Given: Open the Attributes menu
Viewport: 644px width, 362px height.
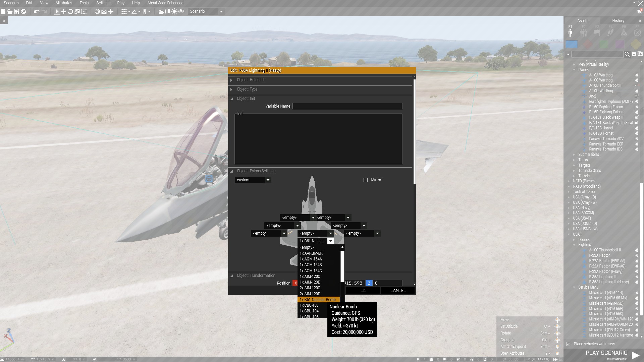Looking at the screenshot, I should [64, 3].
